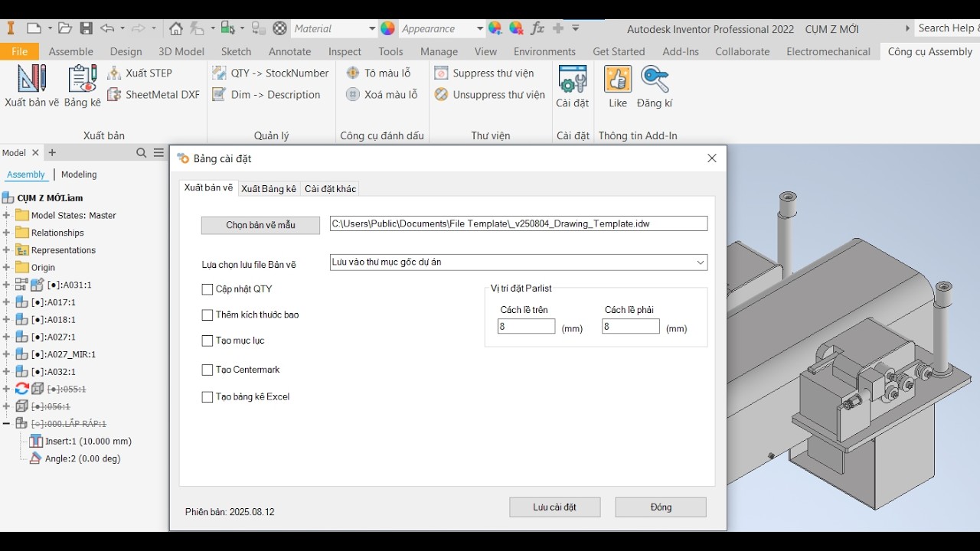Click the Open folder icon
The width and height of the screenshot is (980, 551).
pos(65,28)
